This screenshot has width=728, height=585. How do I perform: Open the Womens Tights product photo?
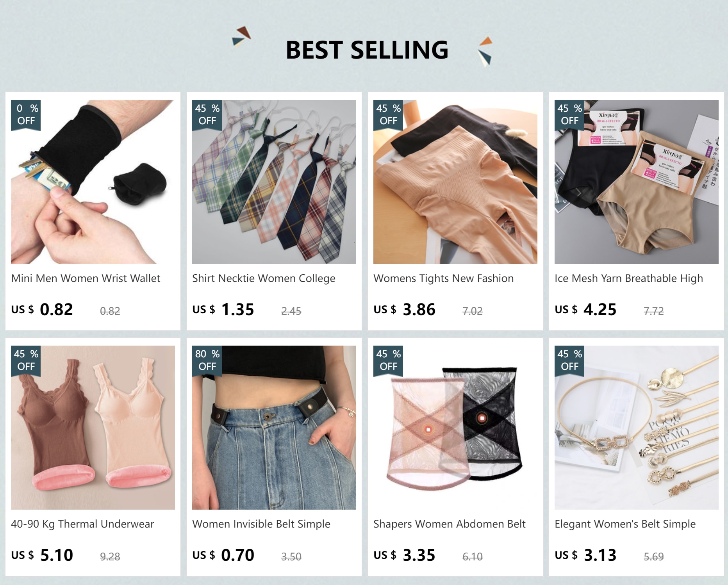coord(455,182)
